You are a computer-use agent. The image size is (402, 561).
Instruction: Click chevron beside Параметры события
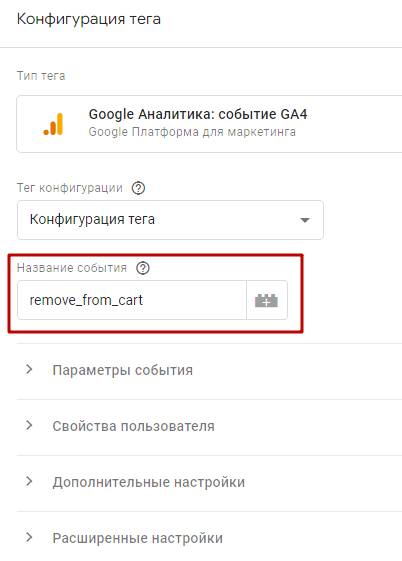click(29, 370)
